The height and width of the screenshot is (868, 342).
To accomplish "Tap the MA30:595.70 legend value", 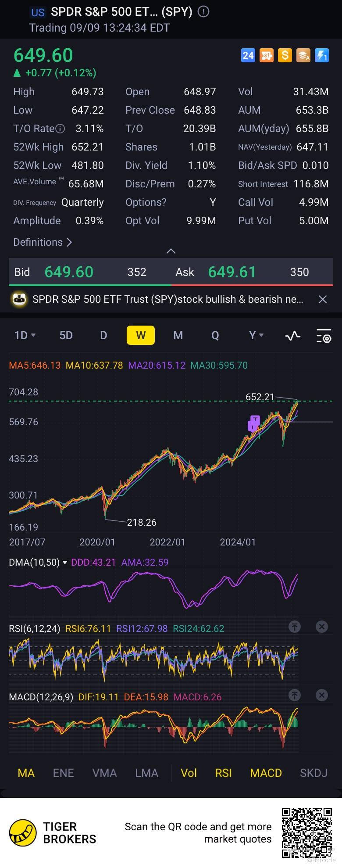I will pos(219,365).
